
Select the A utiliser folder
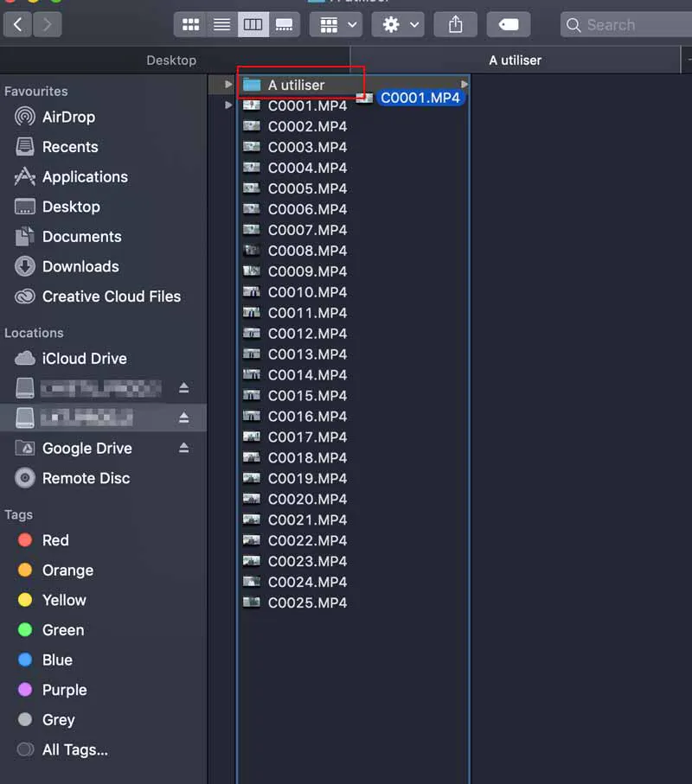pos(296,85)
